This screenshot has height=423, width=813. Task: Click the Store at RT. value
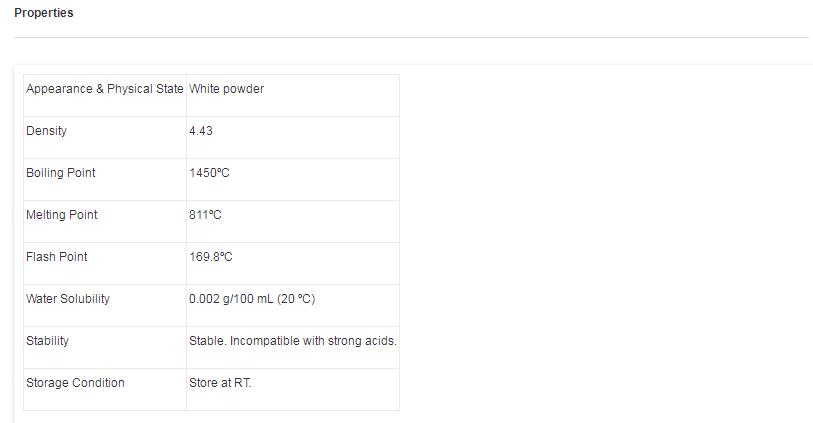tap(220, 383)
